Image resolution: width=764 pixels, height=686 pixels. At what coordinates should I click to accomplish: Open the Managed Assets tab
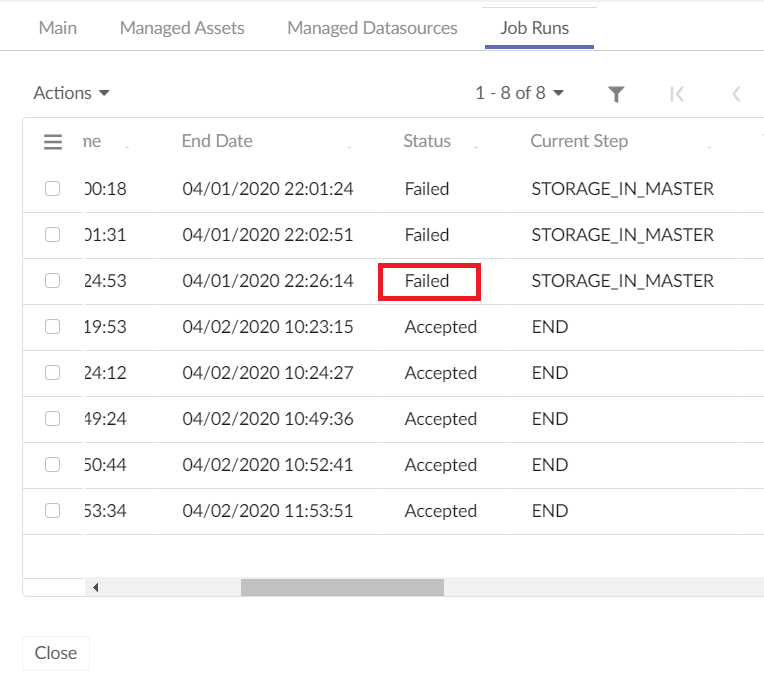182,28
